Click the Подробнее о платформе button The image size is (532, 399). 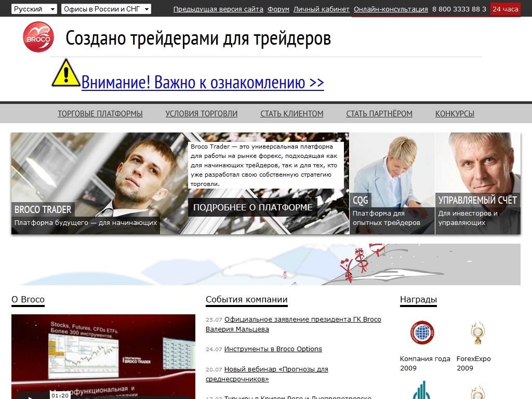pos(252,207)
